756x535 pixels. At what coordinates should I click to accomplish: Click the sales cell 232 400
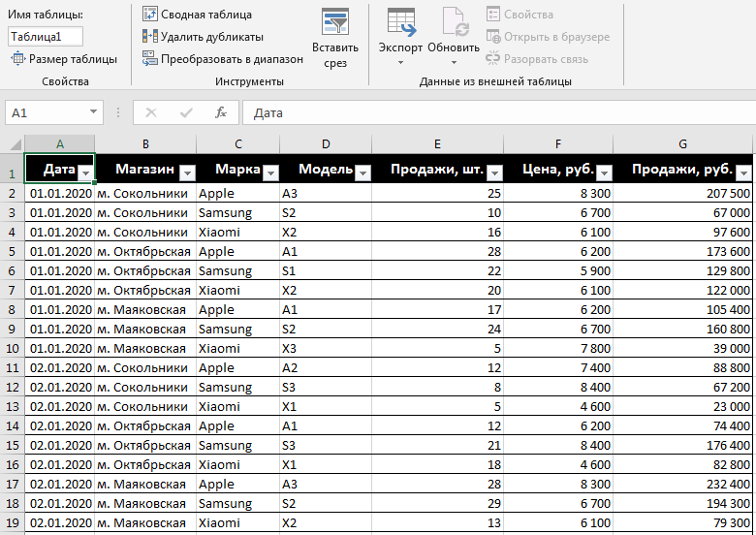(682, 484)
